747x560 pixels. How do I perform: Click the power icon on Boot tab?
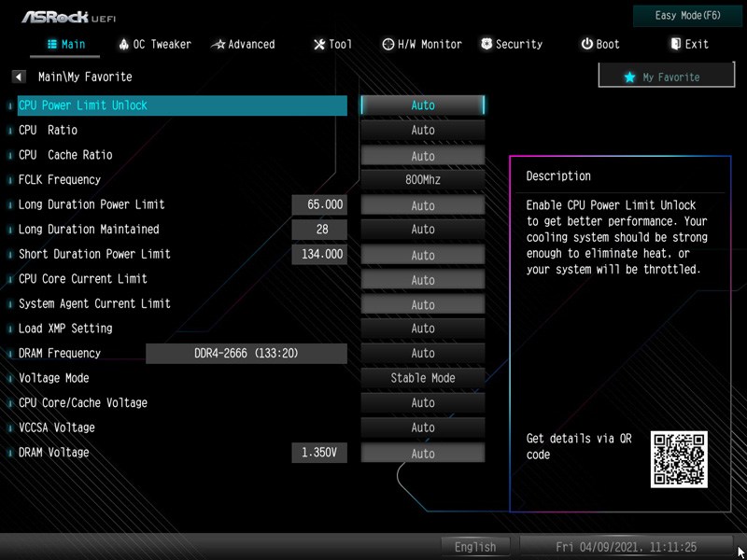(586, 44)
